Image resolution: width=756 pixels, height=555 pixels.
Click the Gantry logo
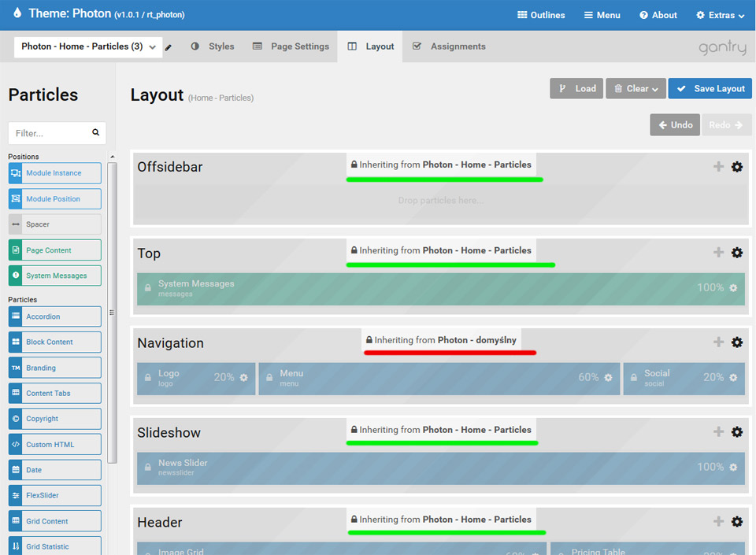point(722,47)
